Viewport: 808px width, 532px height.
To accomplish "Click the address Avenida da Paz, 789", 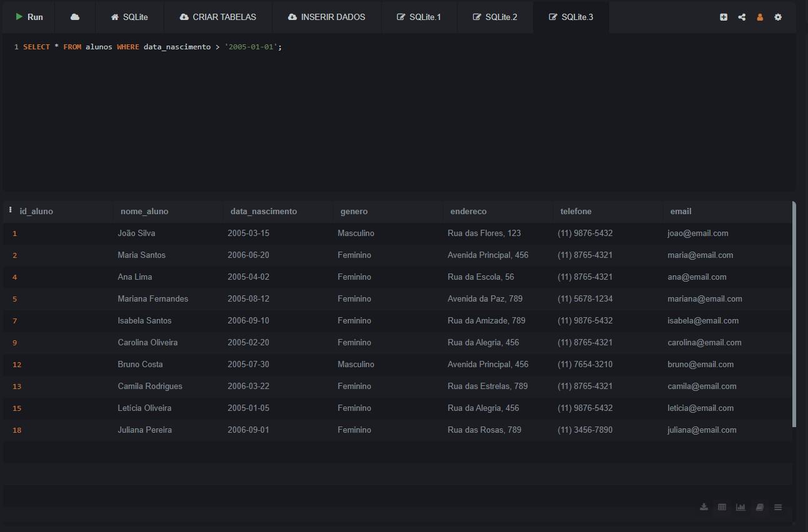I will 485,298.
